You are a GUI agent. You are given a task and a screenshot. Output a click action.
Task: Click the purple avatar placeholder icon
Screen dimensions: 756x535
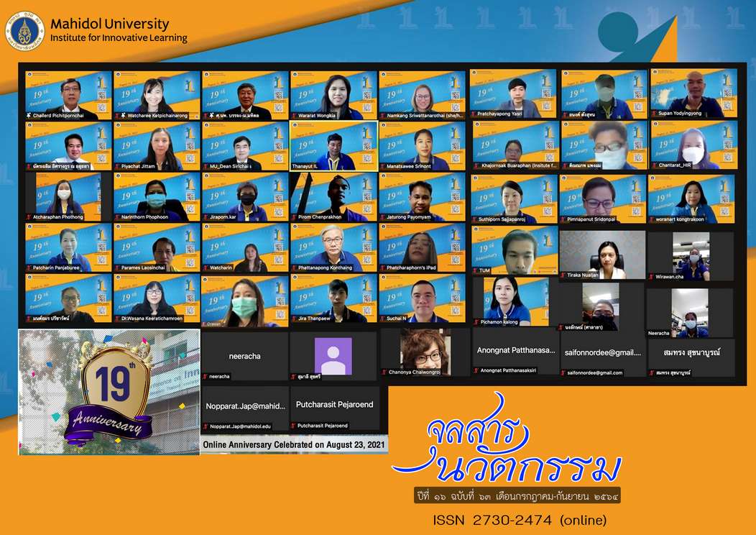coord(333,356)
